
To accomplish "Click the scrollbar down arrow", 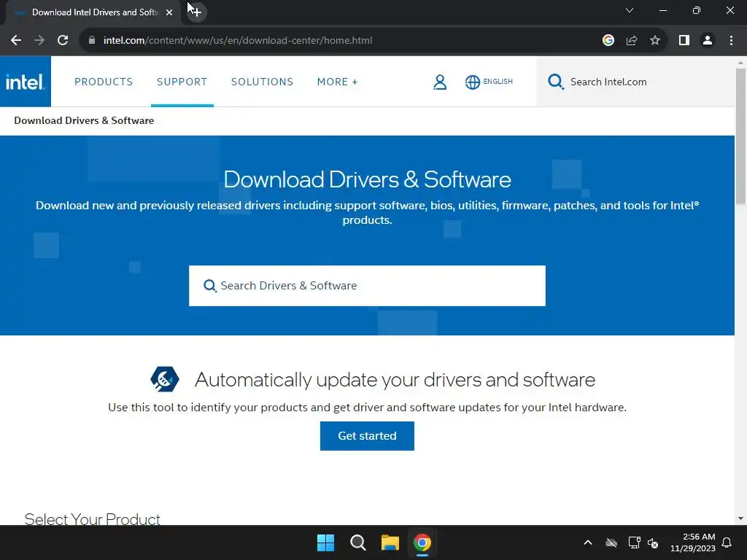I will (741, 518).
